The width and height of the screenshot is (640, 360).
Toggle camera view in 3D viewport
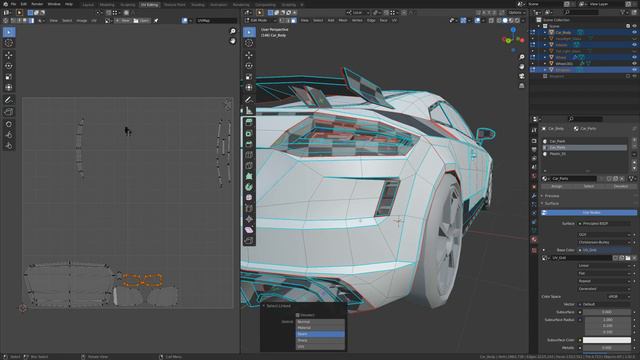click(x=522, y=76)
